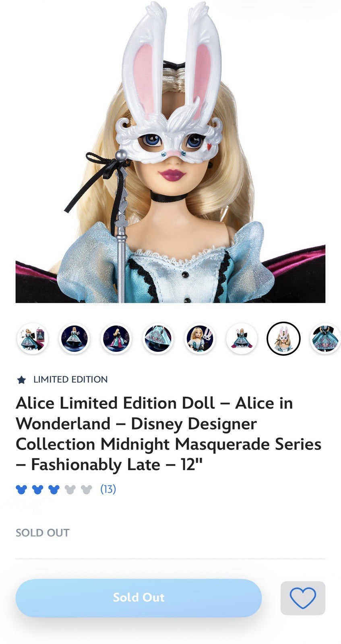Show thumbnail of doll with packaging box
341x644 pixels.
tap(32, 339)
